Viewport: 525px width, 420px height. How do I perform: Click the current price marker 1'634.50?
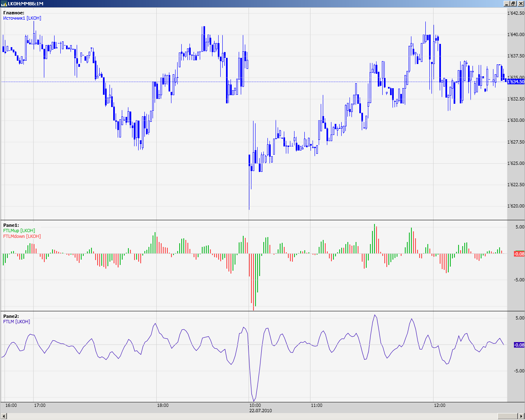click(516, 82)
